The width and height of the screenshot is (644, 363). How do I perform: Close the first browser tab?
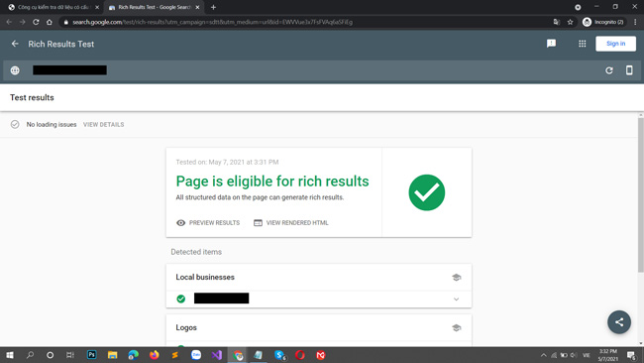pos(97,7)
